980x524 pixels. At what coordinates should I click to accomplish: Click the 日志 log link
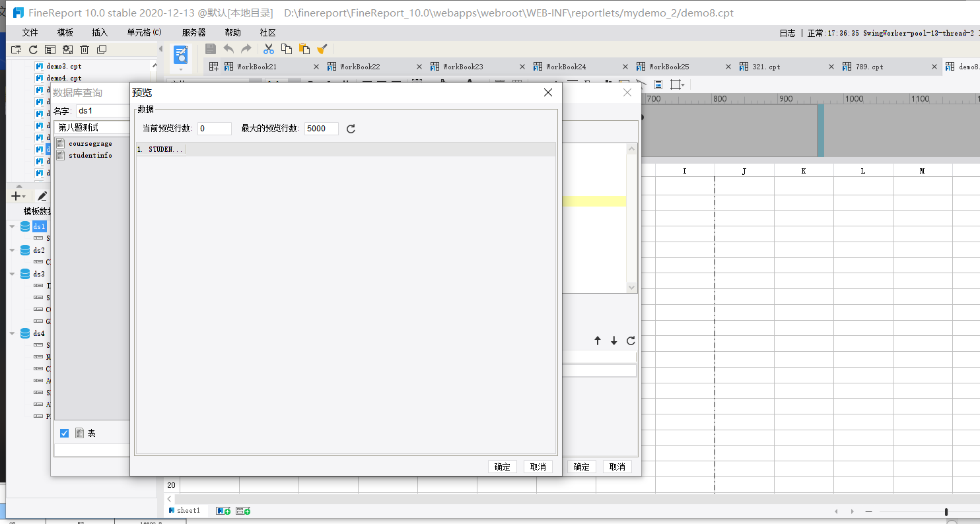(787, 33)
